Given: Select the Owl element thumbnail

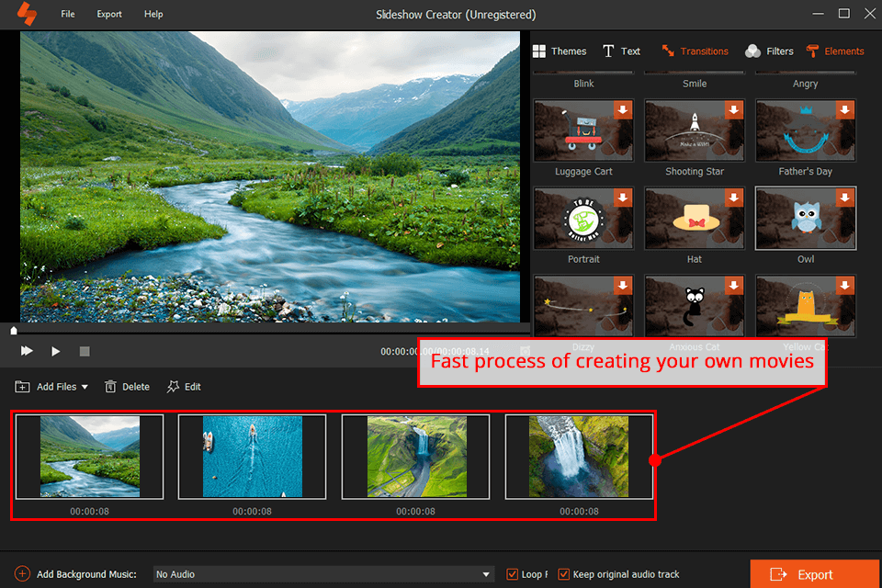Looking at the screenshot, I should coord(806,219).
